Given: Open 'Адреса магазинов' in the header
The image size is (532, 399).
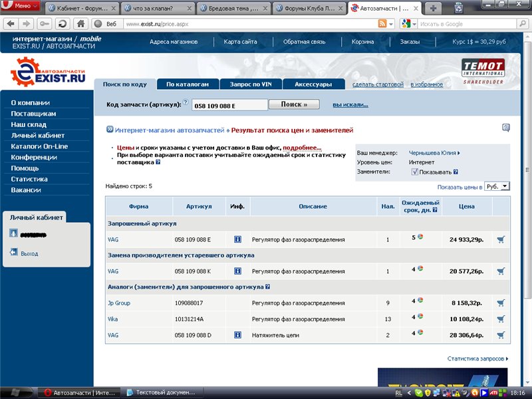Looking at the screenshot, I should [174, 42].
